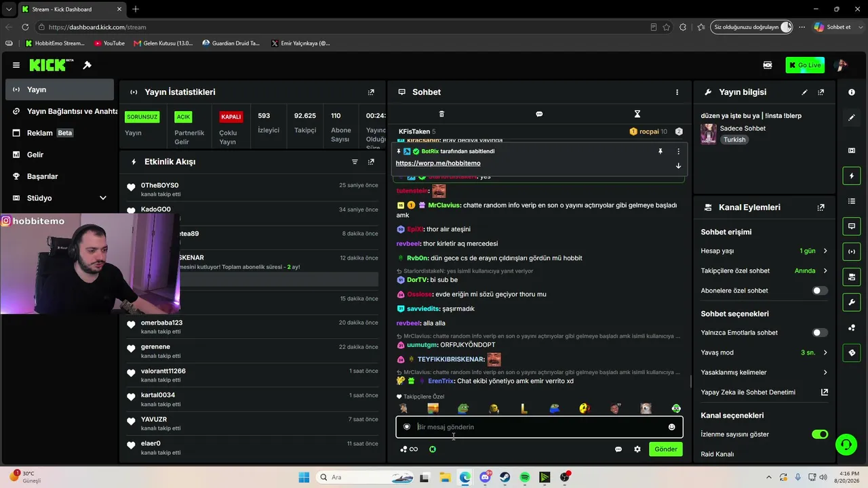
Task: Open the Yavaş mod setting chevron
Action: point(825,352)
